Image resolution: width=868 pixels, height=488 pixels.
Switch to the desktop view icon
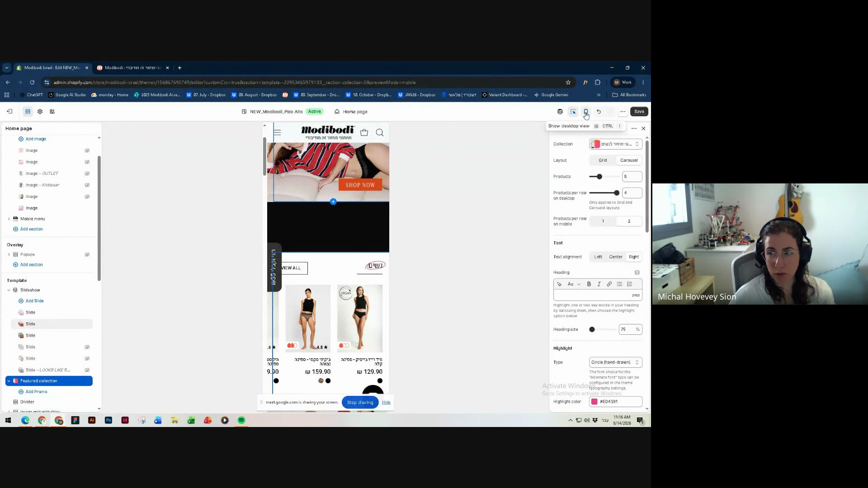point(585,112)
